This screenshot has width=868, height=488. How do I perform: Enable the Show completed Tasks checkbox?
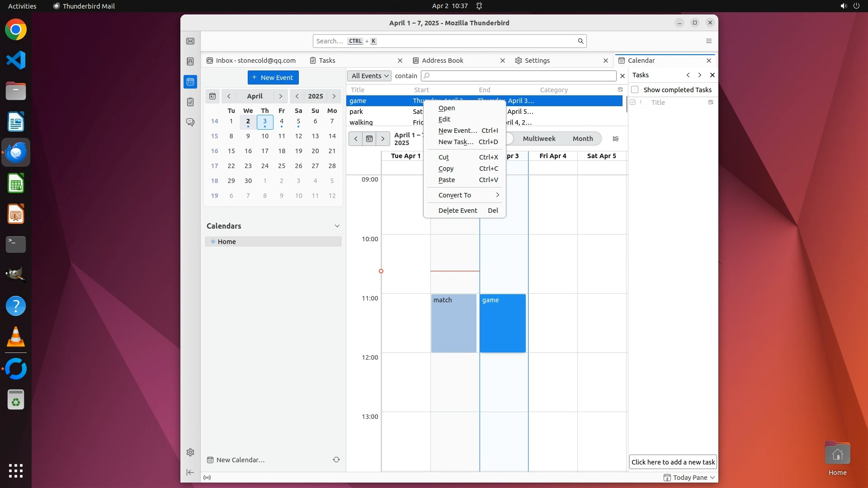pyautogui.click(x=635, y=89)
